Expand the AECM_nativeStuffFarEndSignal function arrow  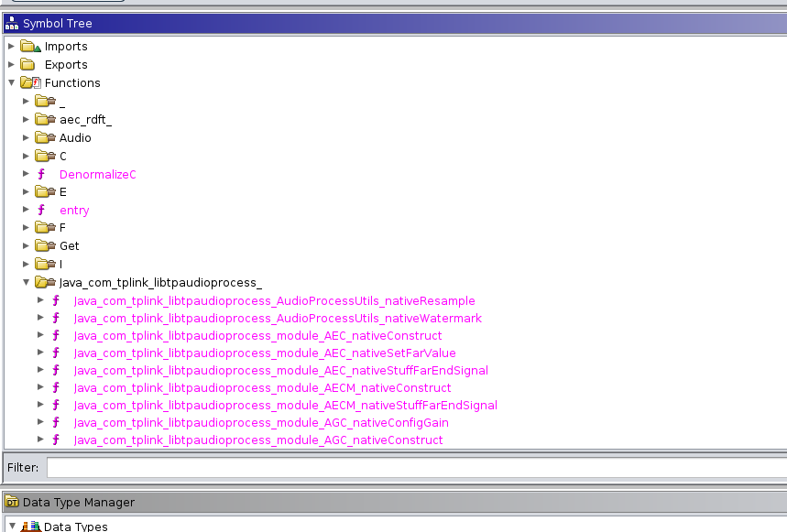(40, 405)
